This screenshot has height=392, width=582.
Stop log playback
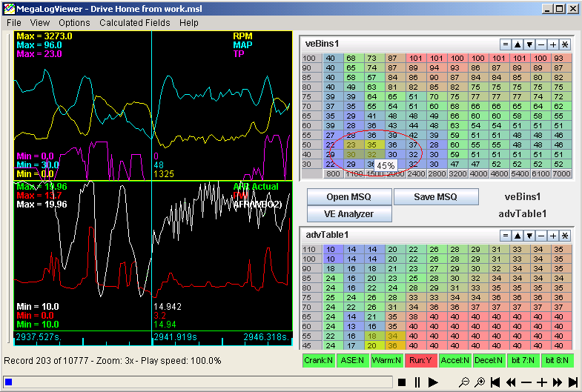pyautogui.click(x=401, y=382)
